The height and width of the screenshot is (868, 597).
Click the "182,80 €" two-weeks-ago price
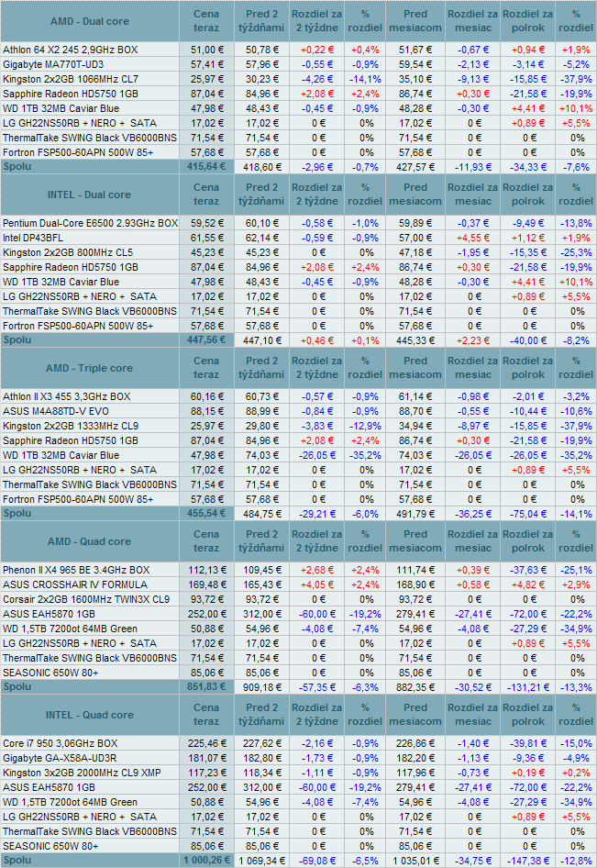point(262,758)
